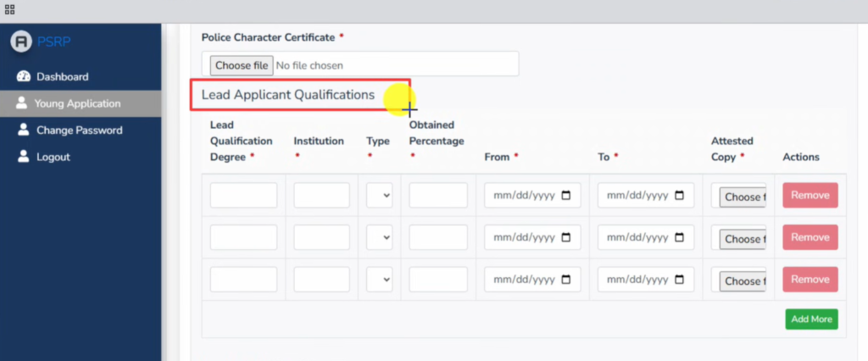Click the Young Application user icon
868x361 pixels.
tap(22, 103)
